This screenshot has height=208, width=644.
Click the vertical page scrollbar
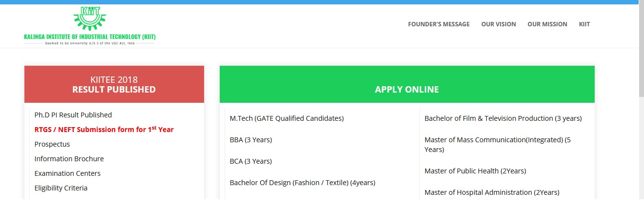[641, 49]
